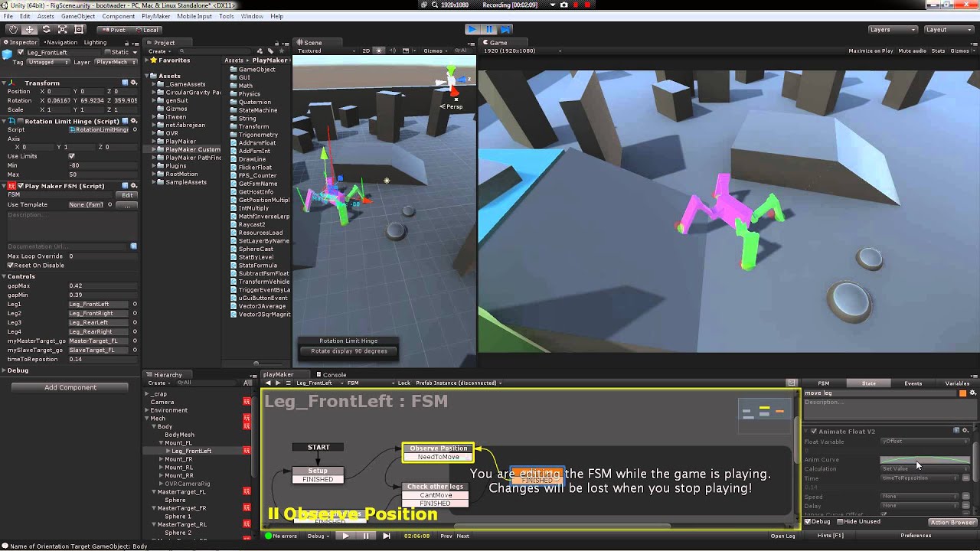The image size is (980, 551).
Task: Click the Anim Curve green curve field
Action: (925, 460)
